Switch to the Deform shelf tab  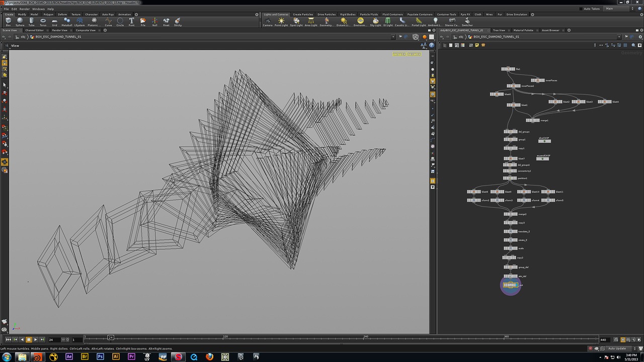62,15
